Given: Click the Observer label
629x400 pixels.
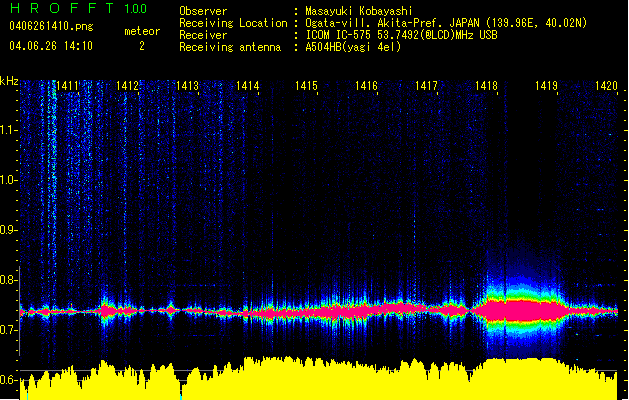Looking at the screenshot, I should tap(203, 11).
